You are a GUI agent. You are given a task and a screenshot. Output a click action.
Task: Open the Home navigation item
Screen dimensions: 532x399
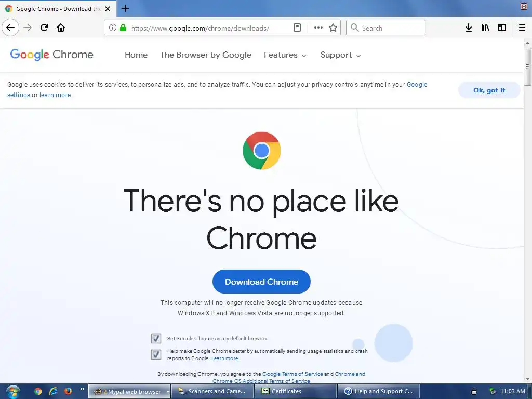point(136,55)
